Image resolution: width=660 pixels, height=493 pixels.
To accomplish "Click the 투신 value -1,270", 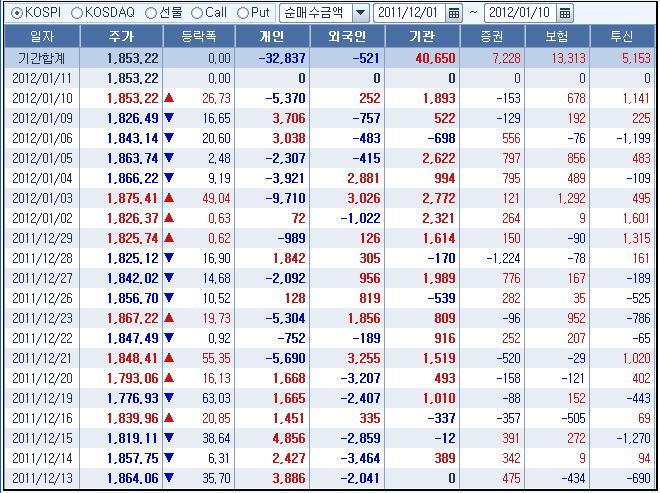I will 633,438.
